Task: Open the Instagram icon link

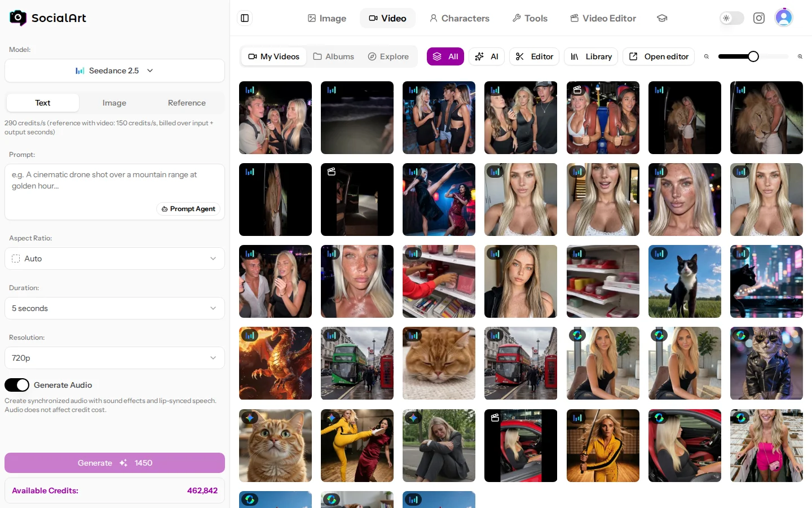Action: (x=759, y=18)
